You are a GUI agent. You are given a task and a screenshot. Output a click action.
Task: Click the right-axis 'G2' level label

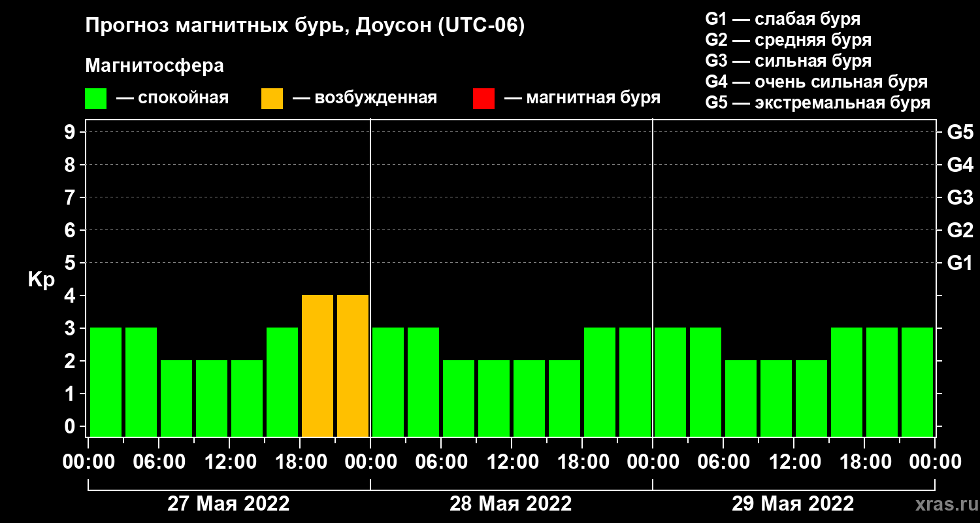tap(960, 230)
